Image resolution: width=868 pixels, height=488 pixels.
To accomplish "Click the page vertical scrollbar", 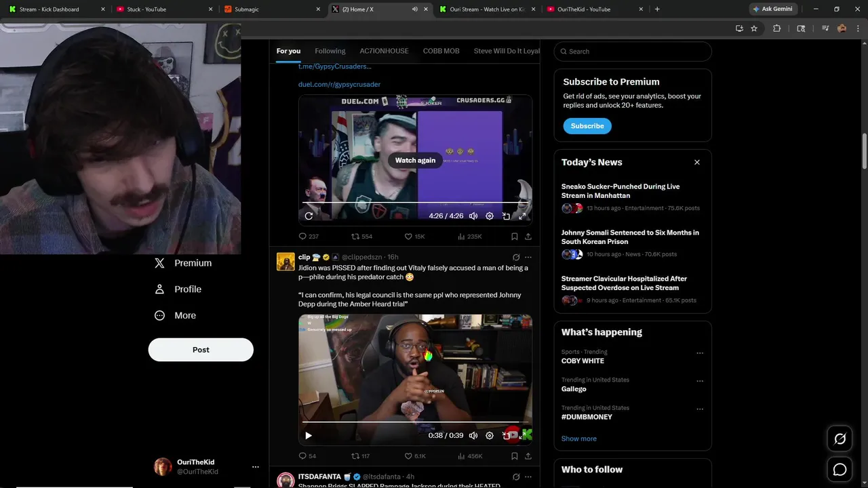I will [x=865, y=152].
